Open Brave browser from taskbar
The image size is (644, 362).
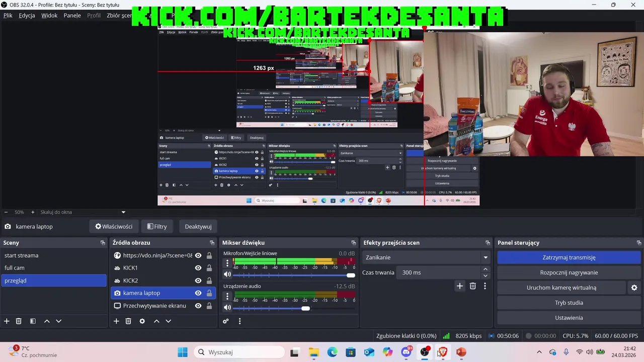(443, 352)
